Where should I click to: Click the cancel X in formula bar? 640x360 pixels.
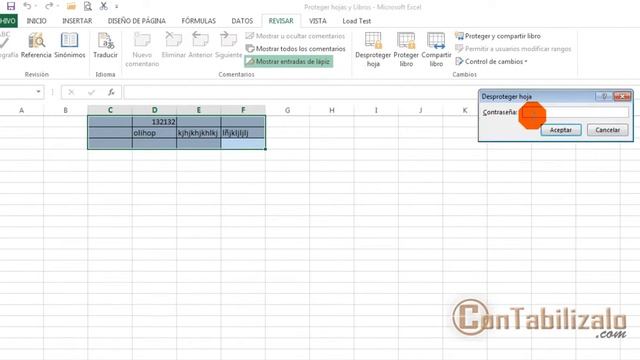(71, 92)
